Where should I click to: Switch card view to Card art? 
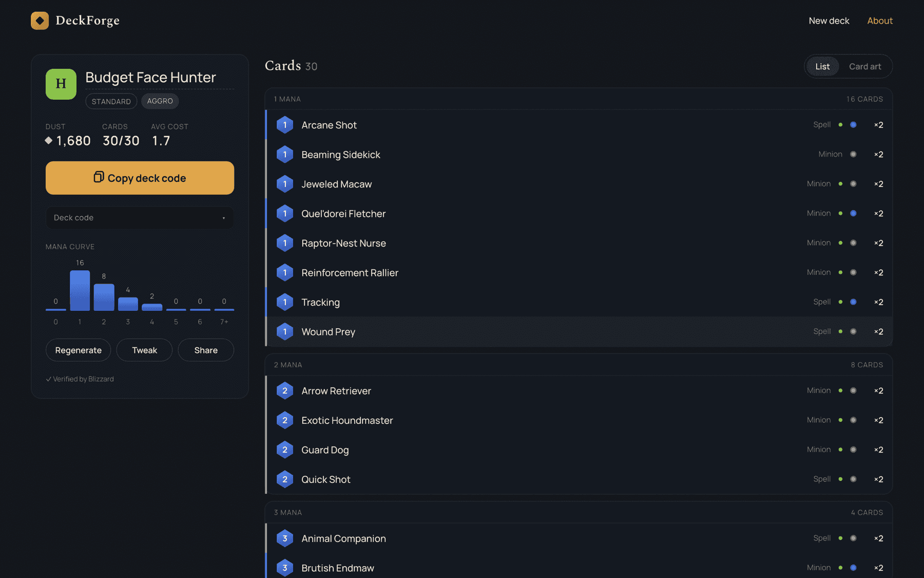click(x=865, y=66)
